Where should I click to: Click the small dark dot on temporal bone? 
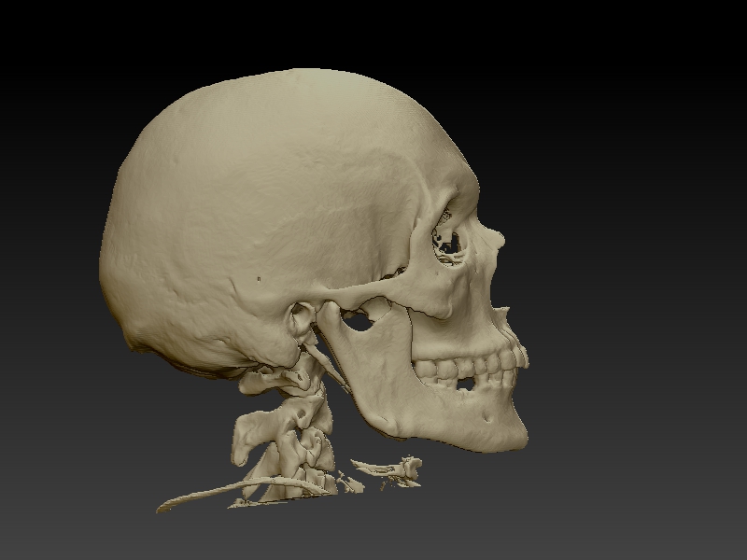pyautogui.click(x=259, y=277)
